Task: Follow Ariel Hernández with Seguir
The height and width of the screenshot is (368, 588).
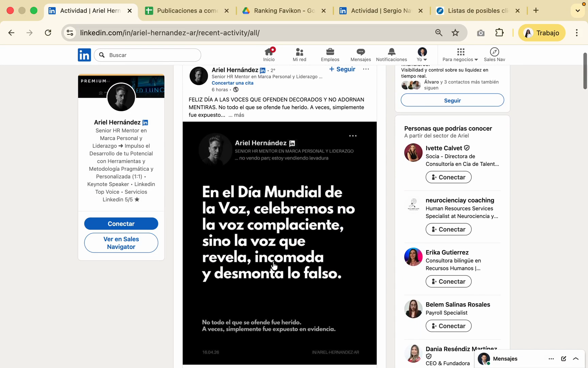Action: (342, 69)
